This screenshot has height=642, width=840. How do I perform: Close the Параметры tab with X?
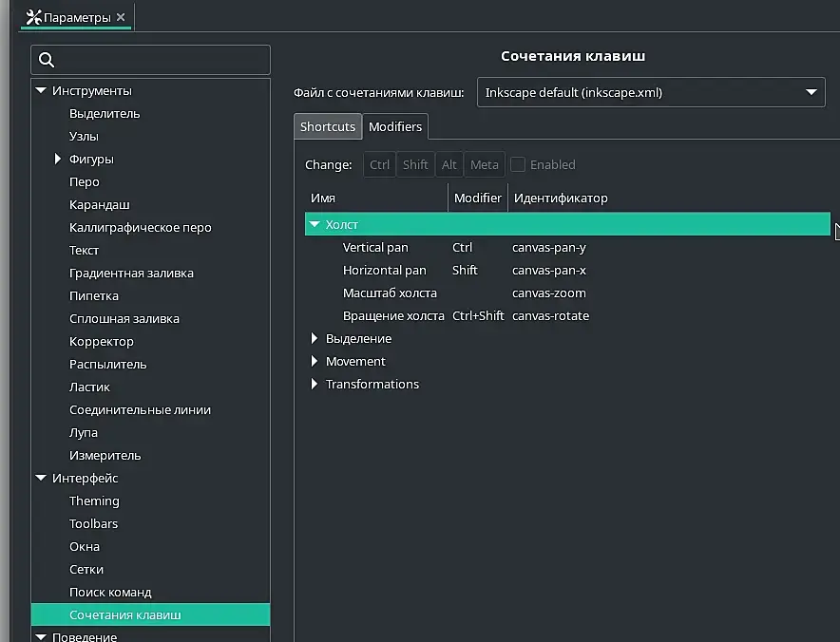(121, 17)
